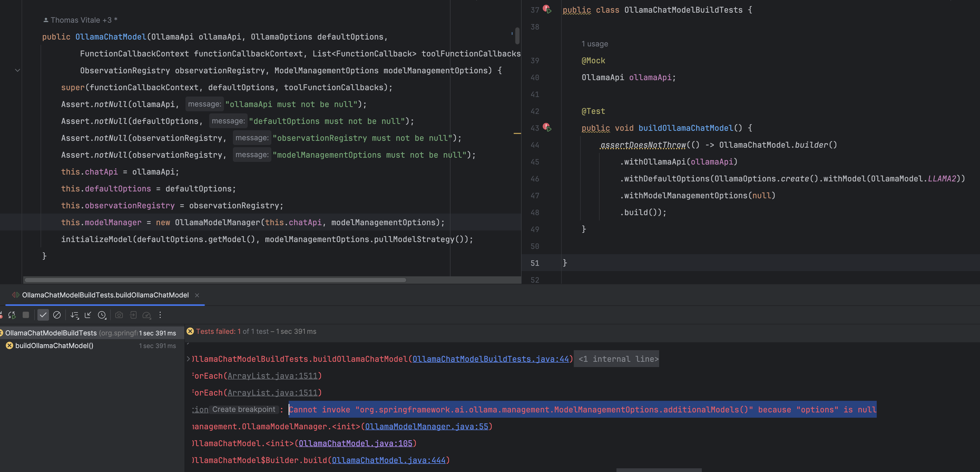The image size is (980, 472).
Task: Open the Sort tests dropdown
Action: pyautogui.click(x=75, y=315)
